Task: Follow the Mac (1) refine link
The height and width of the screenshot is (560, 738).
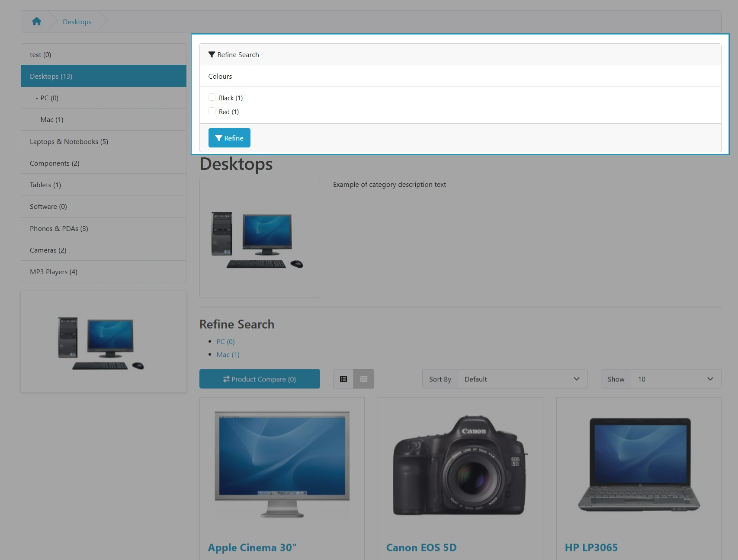Action: (228, 354)
